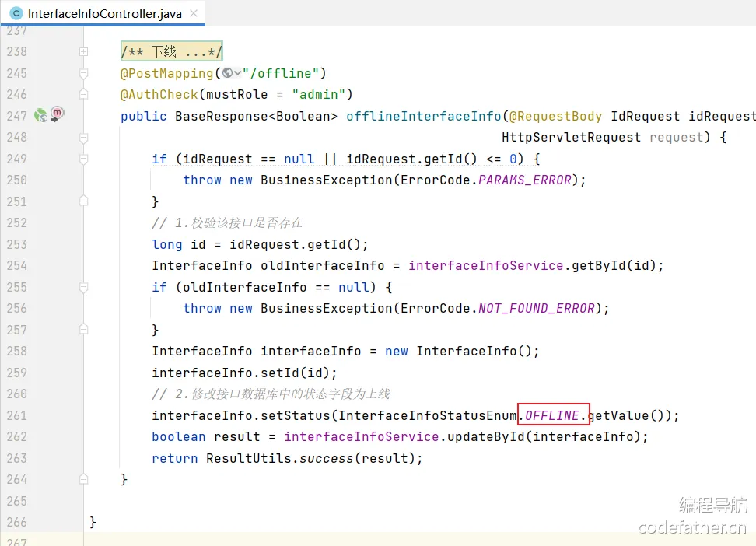Click the offlineInterfaceInfo method name
Screen dimensions: 756x546
pos(424,116)
